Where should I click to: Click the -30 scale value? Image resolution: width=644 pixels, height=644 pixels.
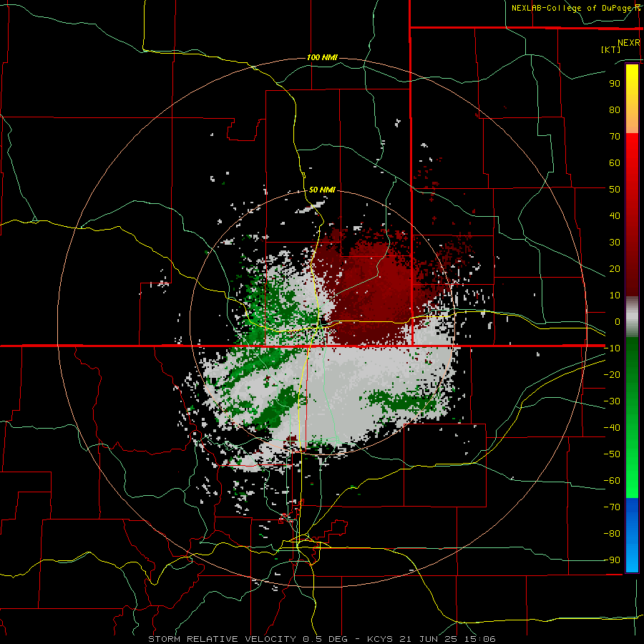click(x=612, y=401)
